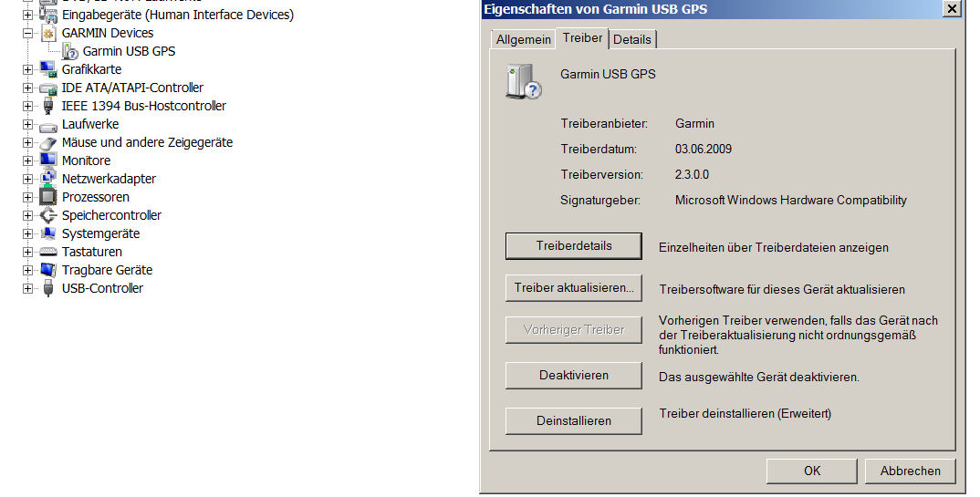
Task: Select Garmin USB GPS tree entry label
Action: (129, 51)
